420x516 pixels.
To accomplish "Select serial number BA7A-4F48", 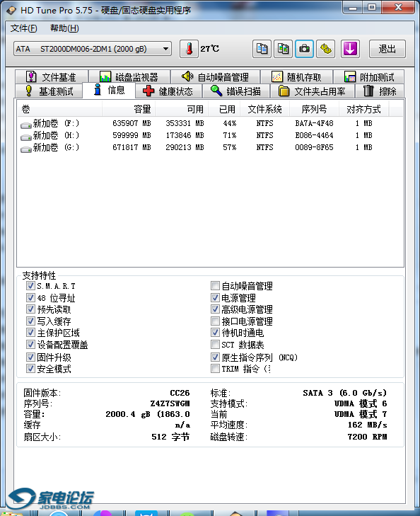I will (314, 123).
